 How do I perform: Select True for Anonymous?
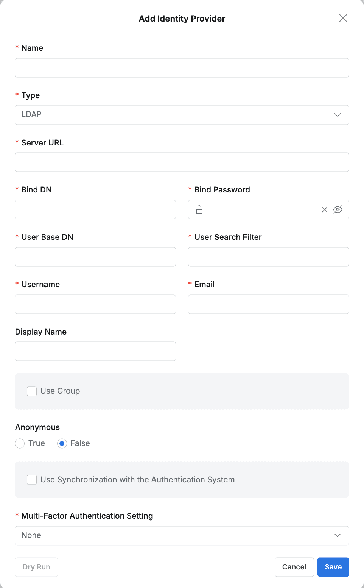click(19, 443)
